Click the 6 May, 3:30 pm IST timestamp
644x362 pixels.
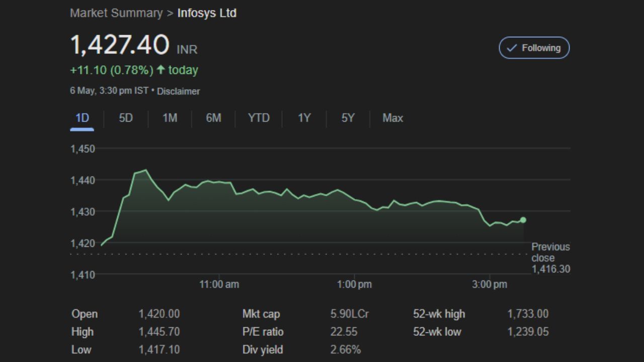(109, 91)
